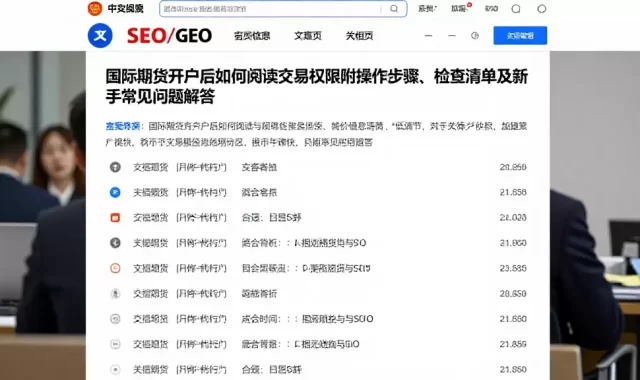Screen dimensions: 640x380
Task: Click the circle outline icon at far top right
Action: (x=542, y=9)
